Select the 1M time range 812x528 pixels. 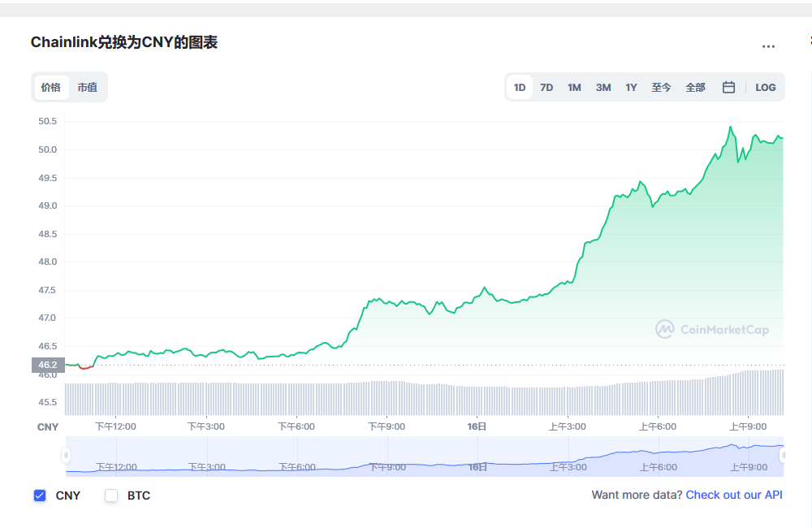pyautogui.click(x=574, y=88)
